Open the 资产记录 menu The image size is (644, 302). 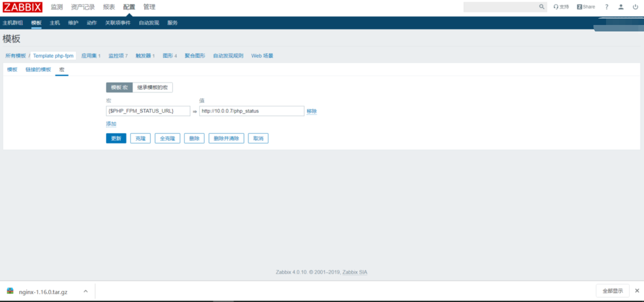pyautogui.click(x=83, y=7)
